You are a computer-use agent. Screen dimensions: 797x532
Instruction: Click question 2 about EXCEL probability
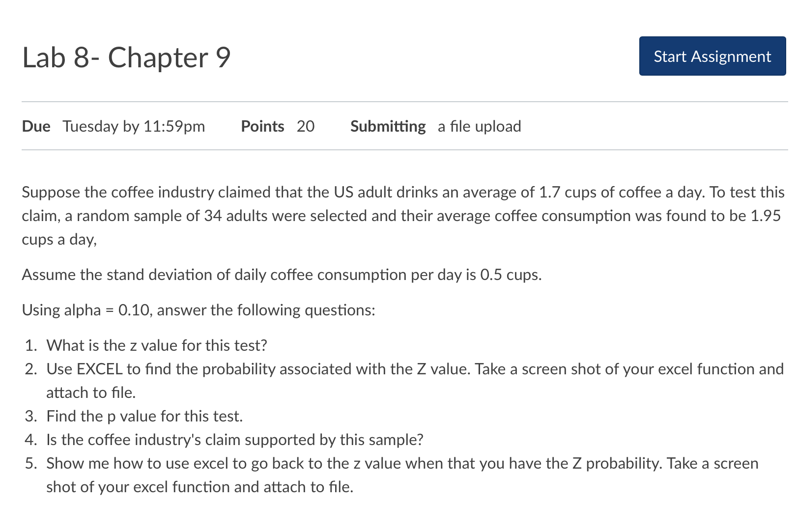pos(393,369)
